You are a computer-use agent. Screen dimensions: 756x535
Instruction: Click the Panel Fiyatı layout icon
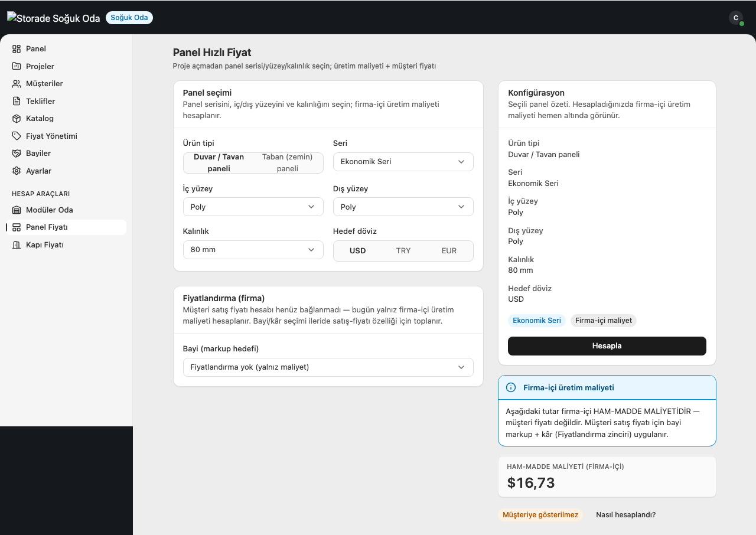(17, 227)
